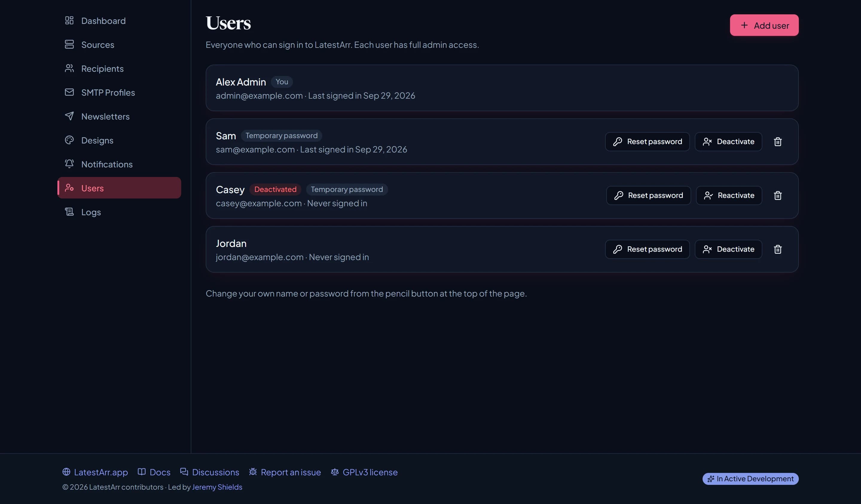Click the user-check icon in Casey's row
861x504 pixels.
[x=708, y=196]
